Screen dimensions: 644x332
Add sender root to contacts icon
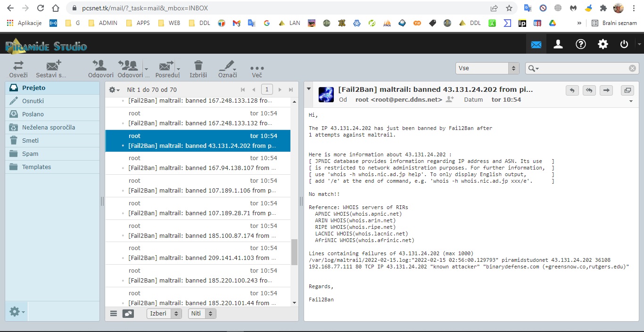450,99
